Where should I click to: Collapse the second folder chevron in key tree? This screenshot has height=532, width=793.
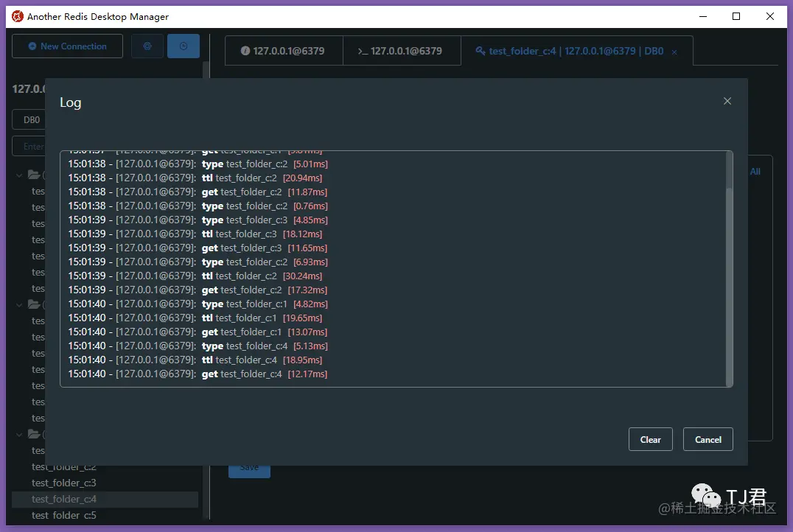(x=19, y=304)
